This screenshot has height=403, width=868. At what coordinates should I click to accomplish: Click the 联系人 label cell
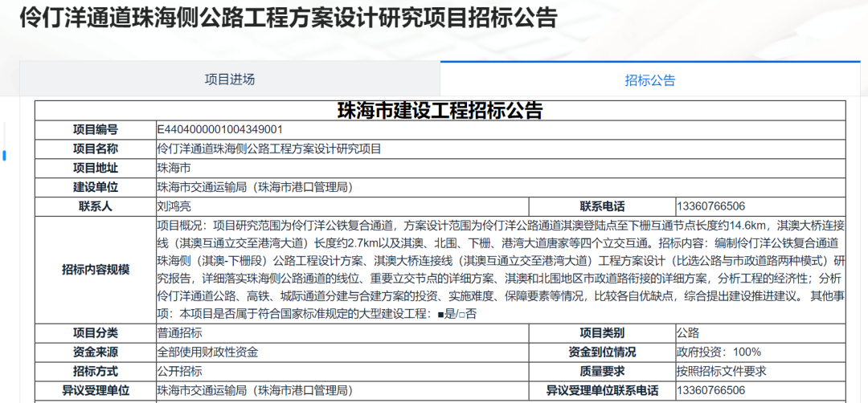[95, 207]
